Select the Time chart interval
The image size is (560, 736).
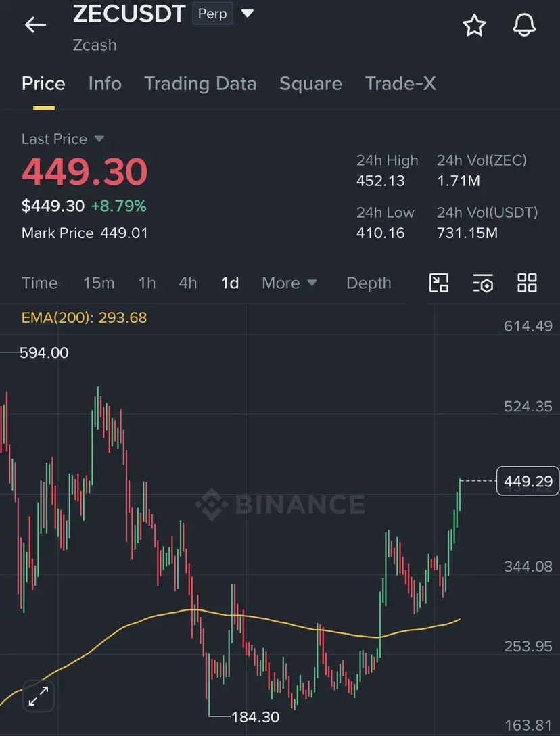(x=39, y=283)
